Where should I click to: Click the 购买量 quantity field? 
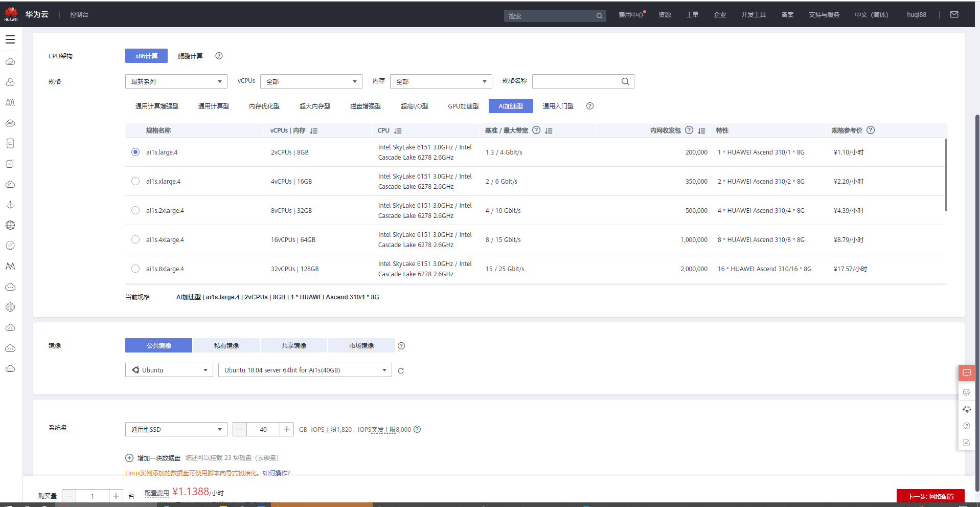pos(93,496)
